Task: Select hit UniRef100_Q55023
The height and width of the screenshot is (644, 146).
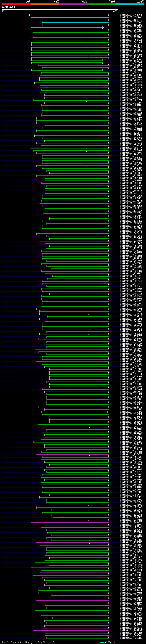Action: (131, 113)
